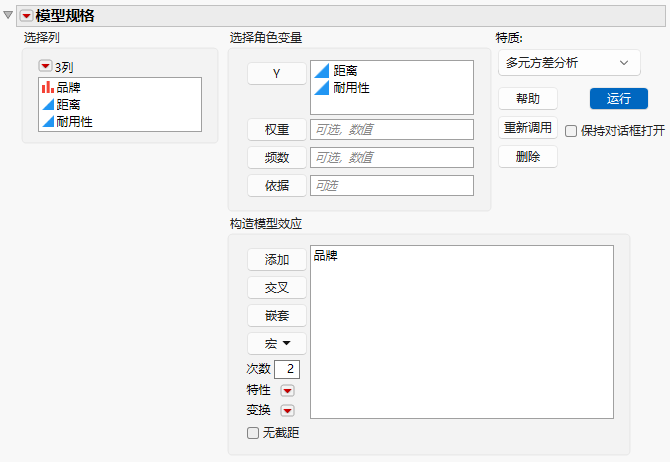Open the 特性 red triangle menu
The width and height of the screenshot is (670, 462).
pos(287,391)
